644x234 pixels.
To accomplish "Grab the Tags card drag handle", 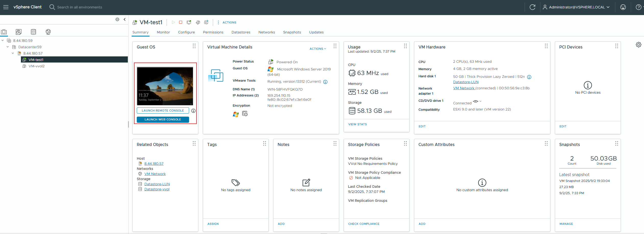I will coord(265,143).
